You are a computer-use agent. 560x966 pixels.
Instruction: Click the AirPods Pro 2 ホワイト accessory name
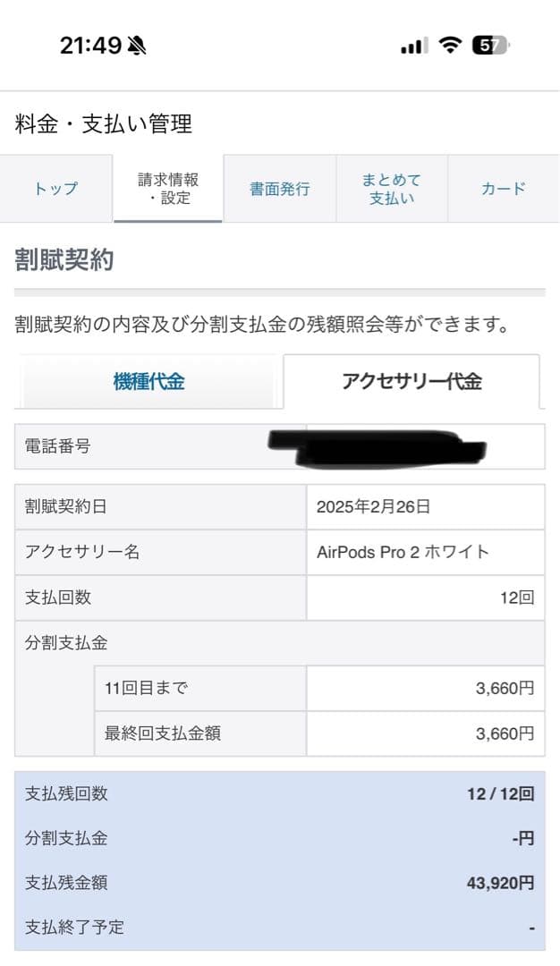404,553
